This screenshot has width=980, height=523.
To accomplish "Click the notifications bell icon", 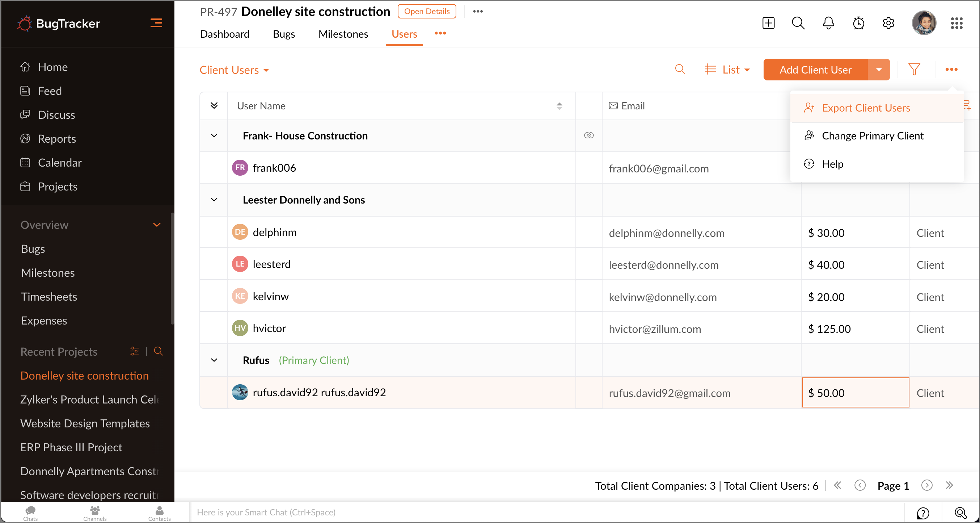I will click(x=828, y=23).
